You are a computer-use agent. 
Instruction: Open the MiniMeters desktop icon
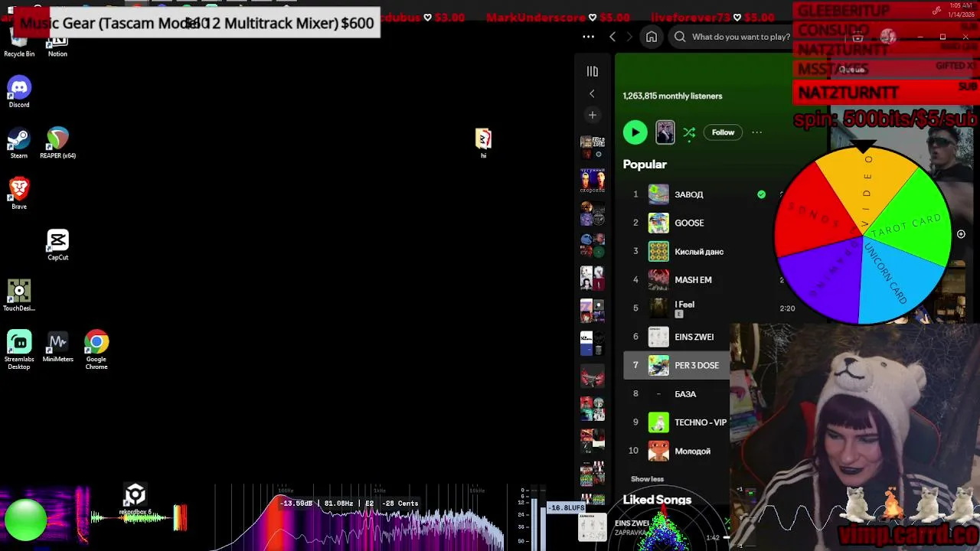[x=57, y=346]
